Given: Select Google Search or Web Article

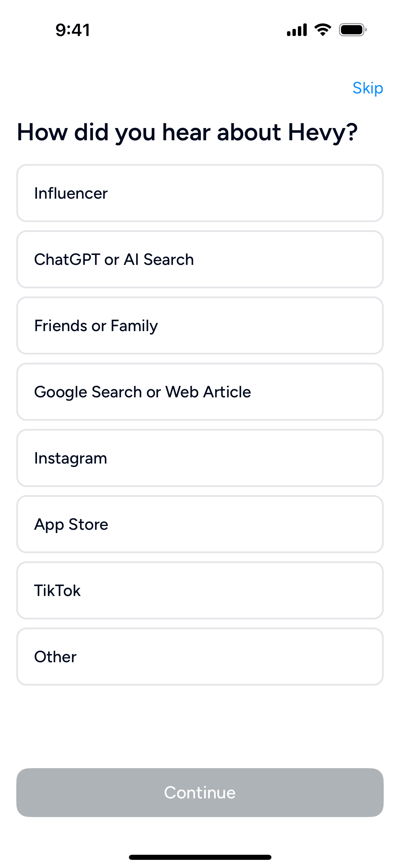Looking at the screenshot, I should pyautogui.click(x=200, y=392).
